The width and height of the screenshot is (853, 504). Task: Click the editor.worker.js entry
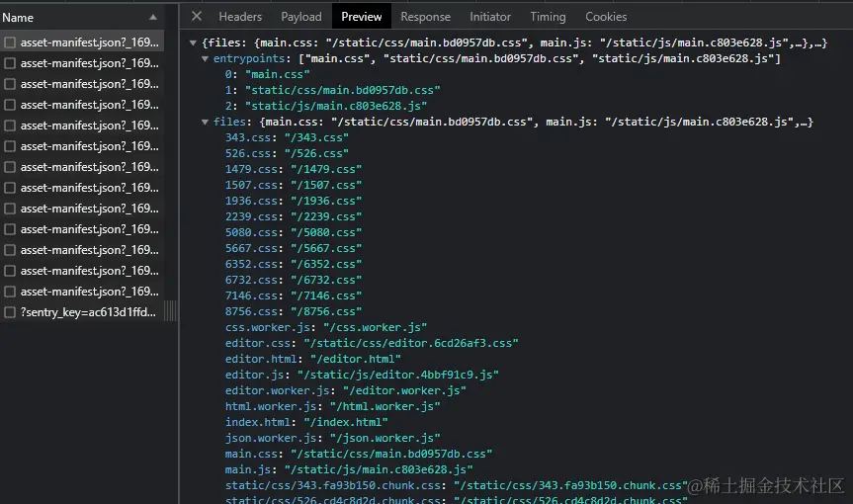click(345, 390)
